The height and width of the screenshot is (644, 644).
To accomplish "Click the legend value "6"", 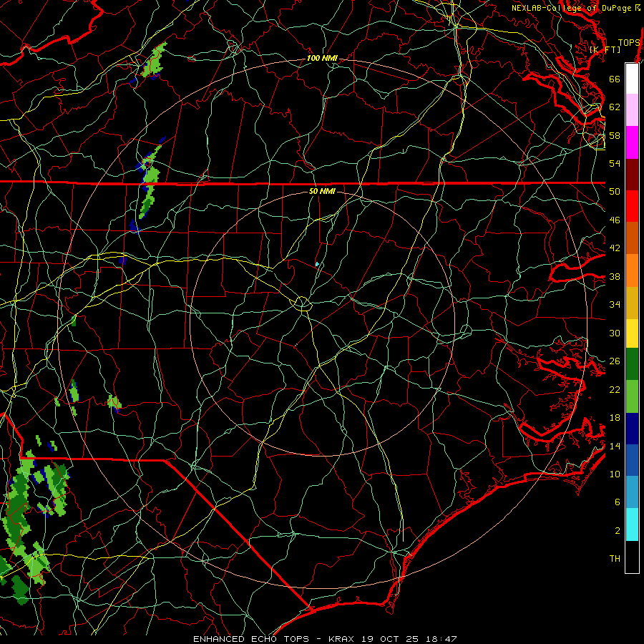I will 618,502.
